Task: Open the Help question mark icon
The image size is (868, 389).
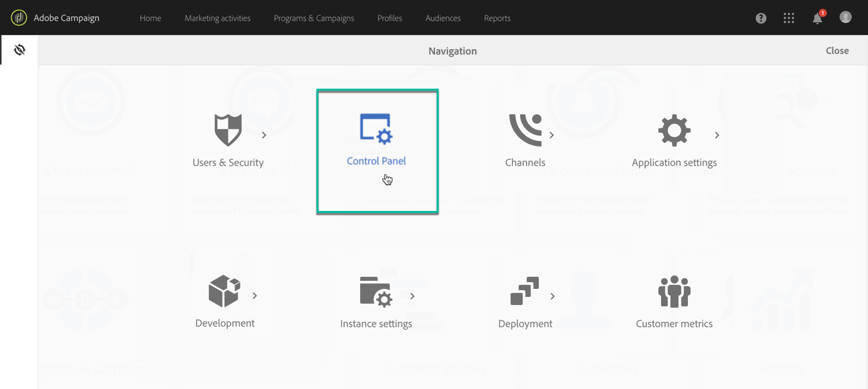Action: coord(761,18)
